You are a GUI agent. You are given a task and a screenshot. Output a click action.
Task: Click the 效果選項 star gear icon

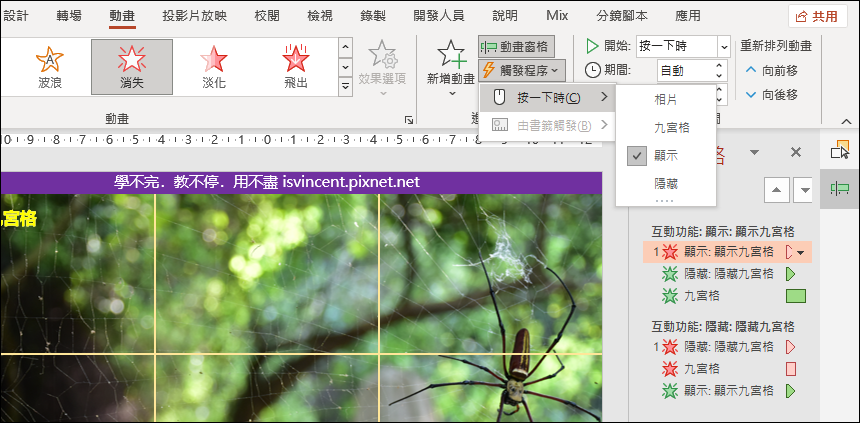(x=382, y=55)
